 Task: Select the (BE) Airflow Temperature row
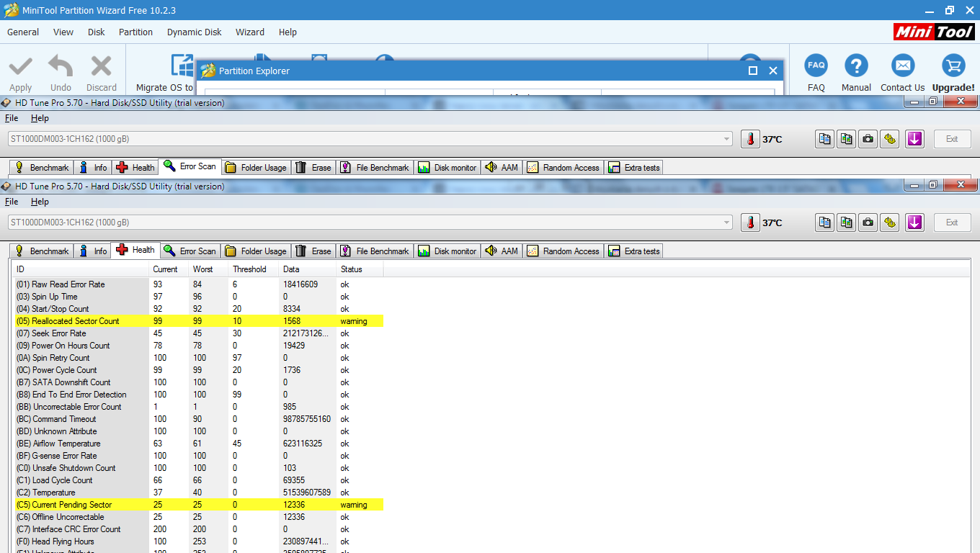(199, 444)
